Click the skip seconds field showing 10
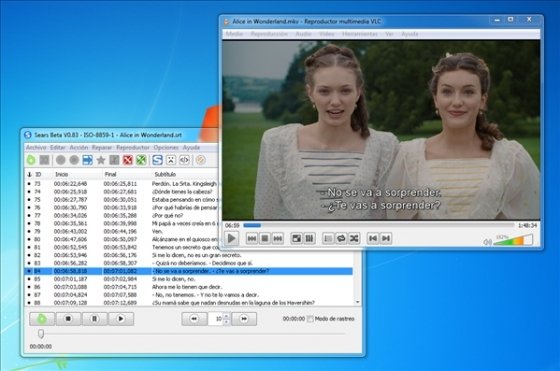Viewport: 560px width, 371px height. (216, 319)
